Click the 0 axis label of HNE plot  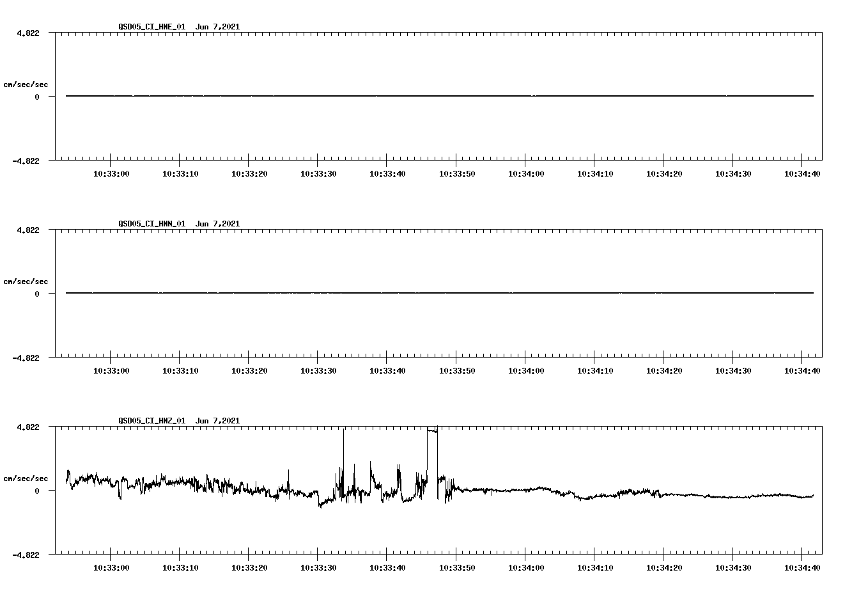pyautogui.click(x=37, y=97)
